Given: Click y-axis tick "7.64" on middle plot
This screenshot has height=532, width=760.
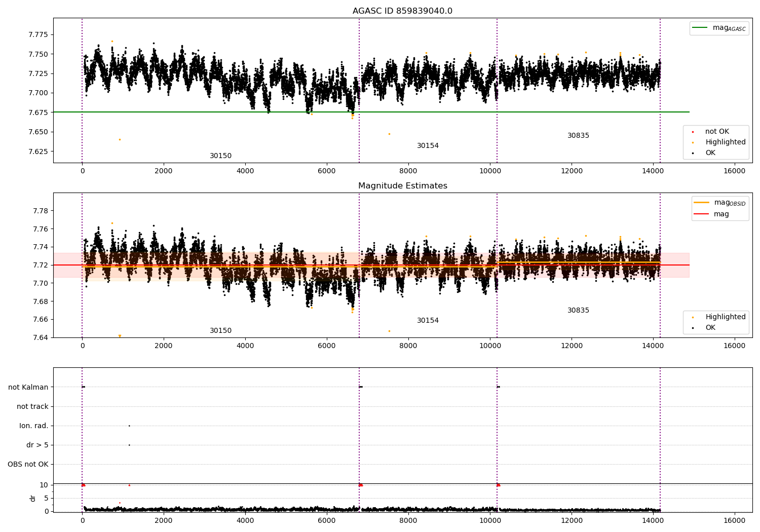Looking at the screenshot, I should click(x=41, y=337).
